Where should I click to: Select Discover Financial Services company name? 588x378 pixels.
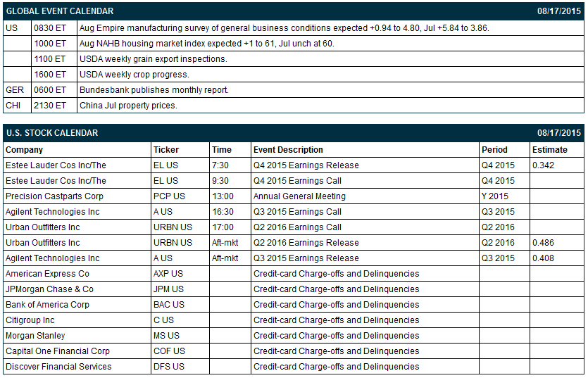(58, 366)
